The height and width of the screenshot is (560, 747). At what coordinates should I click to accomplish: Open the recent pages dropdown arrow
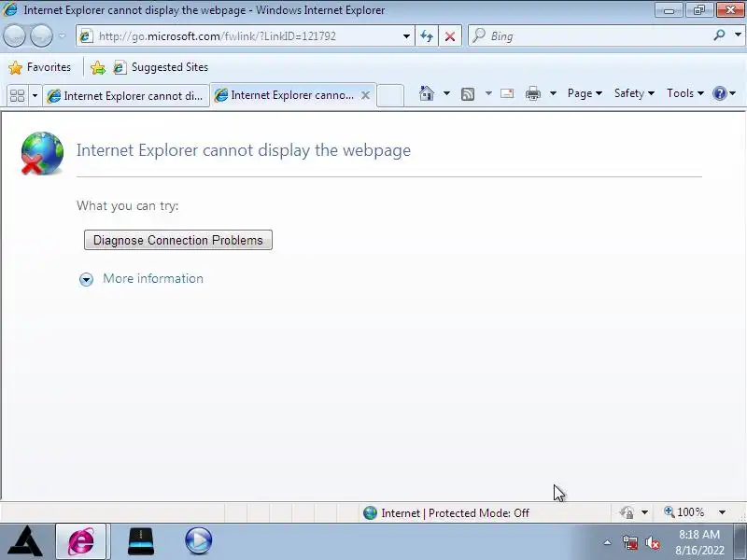[63, 35]
